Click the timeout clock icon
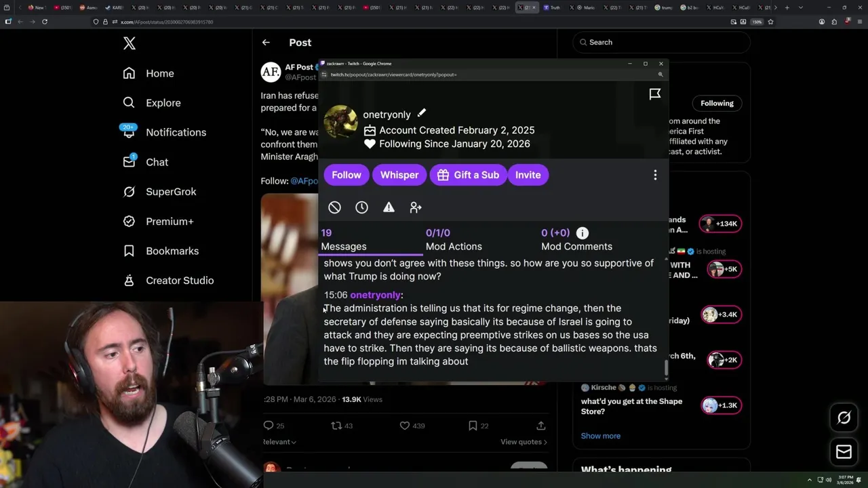The image size is (868, 488). [x=361, y=207]
